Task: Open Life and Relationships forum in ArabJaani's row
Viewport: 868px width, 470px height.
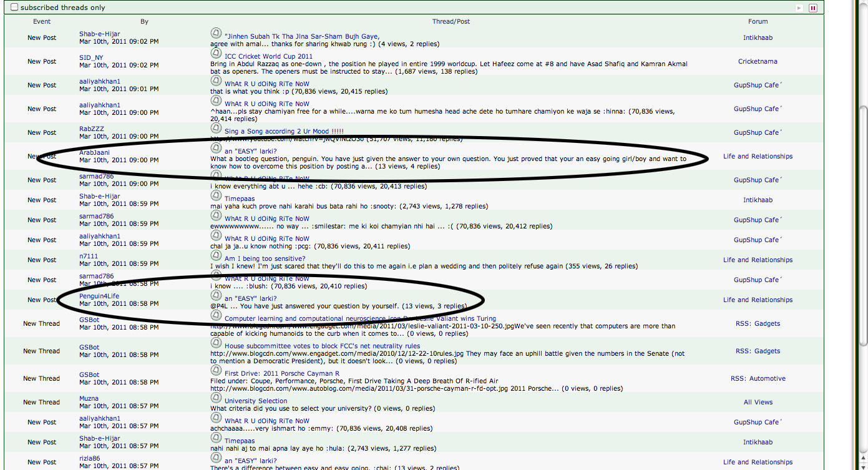Action: pos(758,156)
